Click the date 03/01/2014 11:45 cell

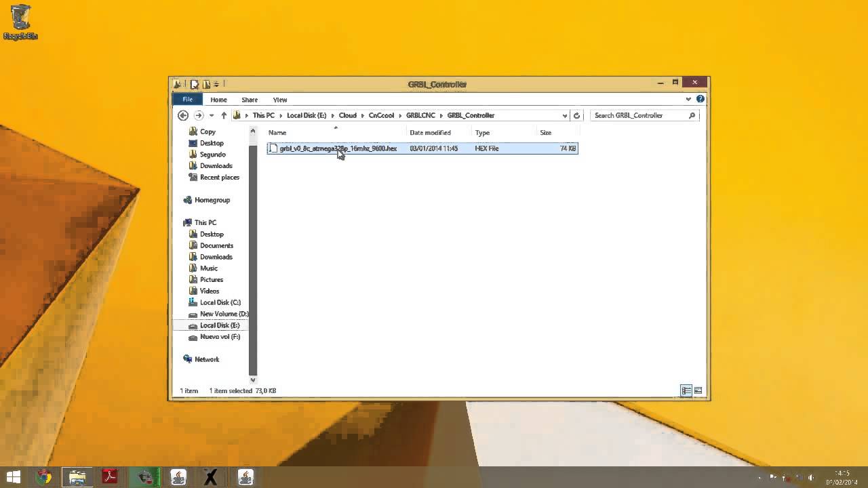click(x=434, y=148)
